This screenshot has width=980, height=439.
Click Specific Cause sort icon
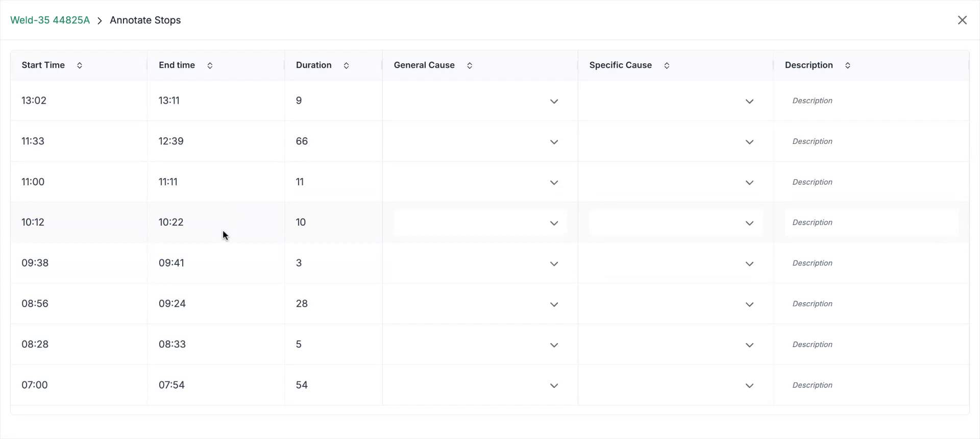coord(667,65)
